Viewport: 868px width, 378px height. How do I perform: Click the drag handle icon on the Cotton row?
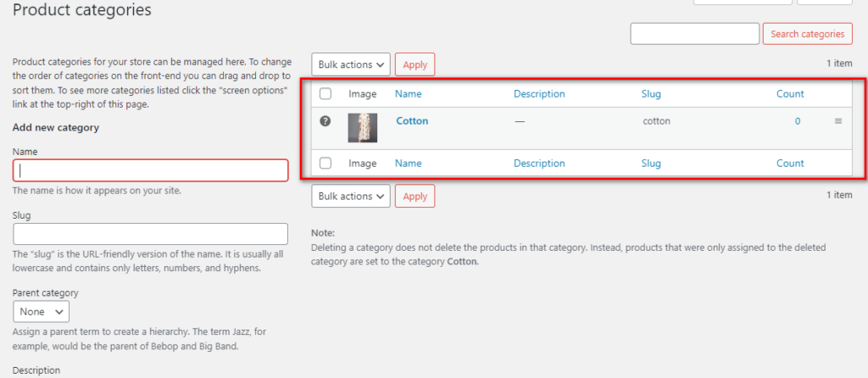(x=838, y=121)
